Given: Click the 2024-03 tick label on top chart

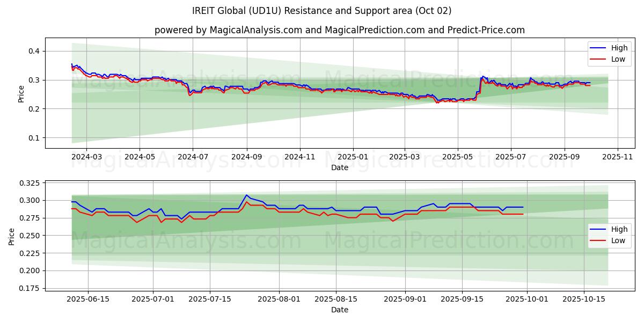Looking at the screenshot, I should point(86,157).
